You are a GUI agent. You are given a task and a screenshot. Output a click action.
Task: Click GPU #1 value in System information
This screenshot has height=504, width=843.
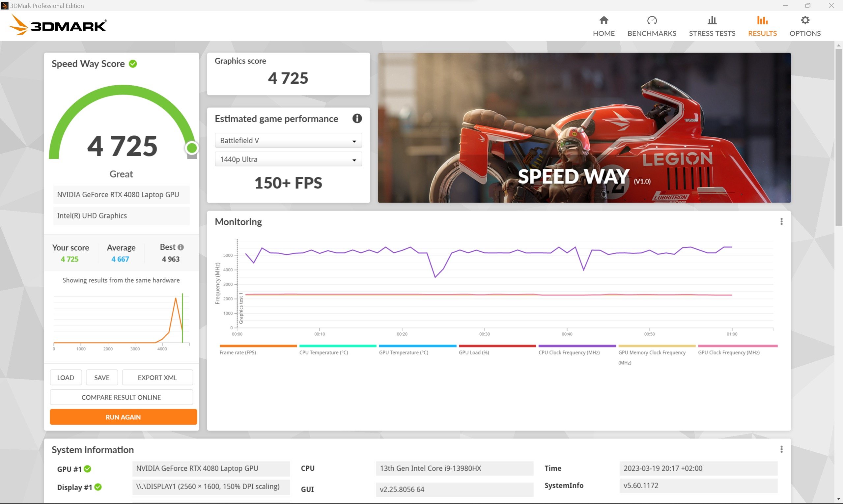point(211,468)
